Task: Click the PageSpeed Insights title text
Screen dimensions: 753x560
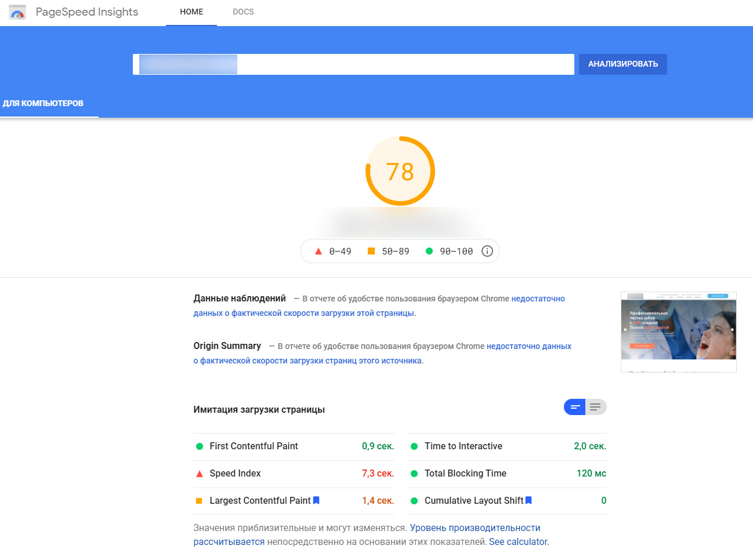Action: pyautogui.click(x=87, y=12)
